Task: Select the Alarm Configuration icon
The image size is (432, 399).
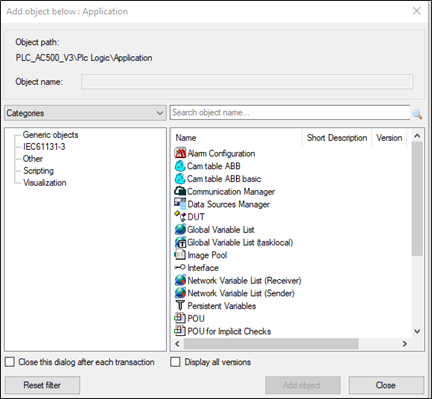Action: click(x=180, y=153)
